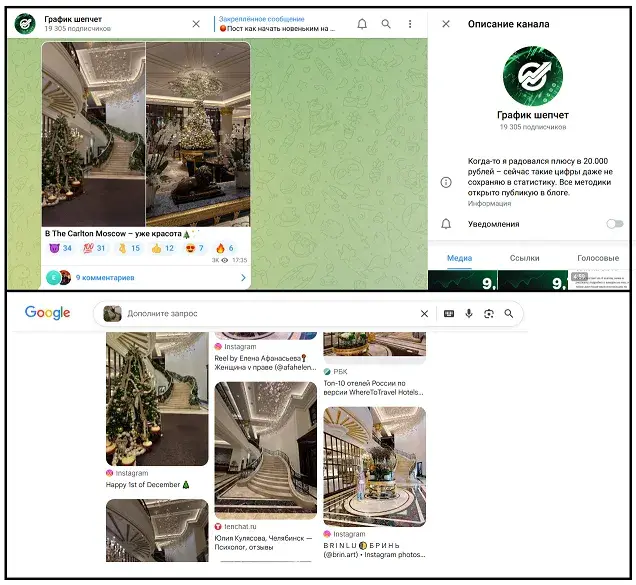Open Google's on-screen keyboard
Viewport: 636px width, 585px height.
(449, 314)
